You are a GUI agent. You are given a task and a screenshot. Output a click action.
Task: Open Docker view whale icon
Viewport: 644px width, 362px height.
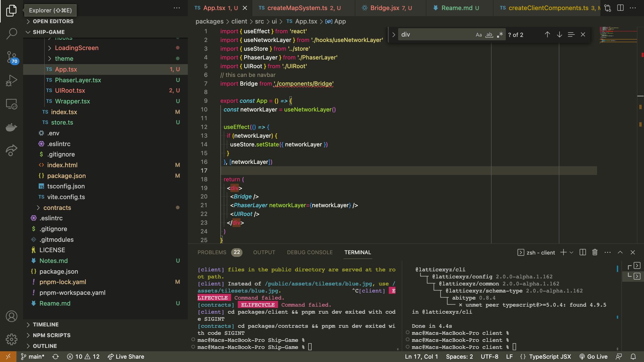click(x=11, y=127)
